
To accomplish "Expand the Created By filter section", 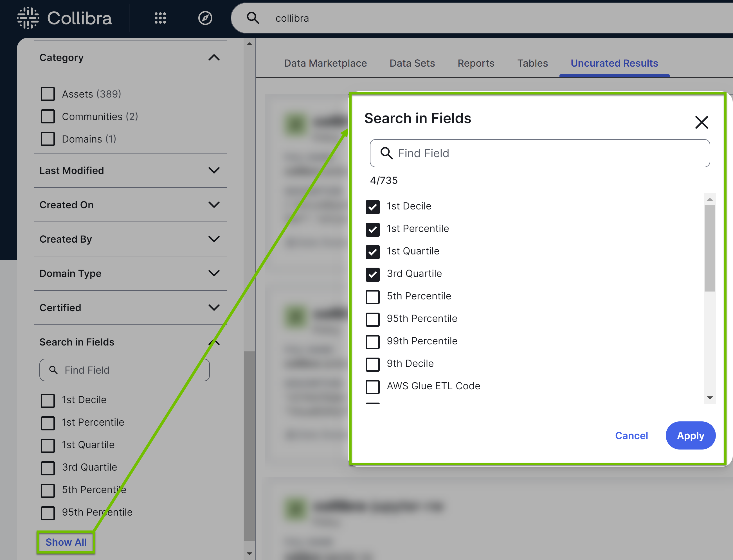I will [214, 239].
